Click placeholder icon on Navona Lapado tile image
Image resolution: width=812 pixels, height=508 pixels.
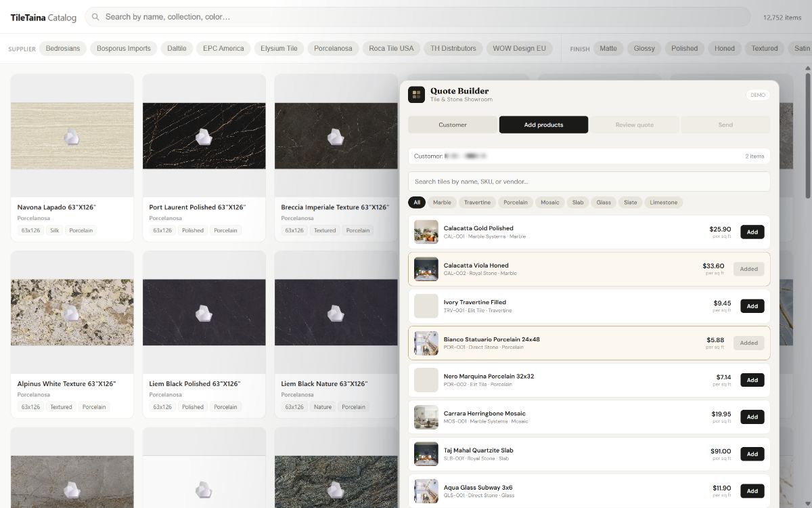point(72,137)
